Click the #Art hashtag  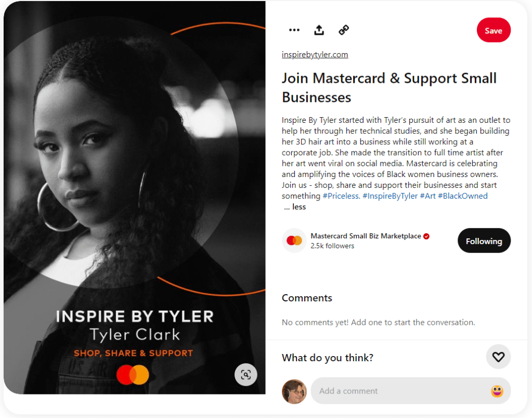[x=427, y=196]
